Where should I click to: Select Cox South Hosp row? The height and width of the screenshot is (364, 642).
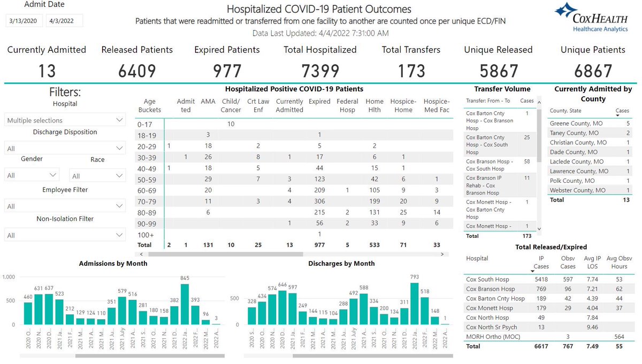point(549,279)
